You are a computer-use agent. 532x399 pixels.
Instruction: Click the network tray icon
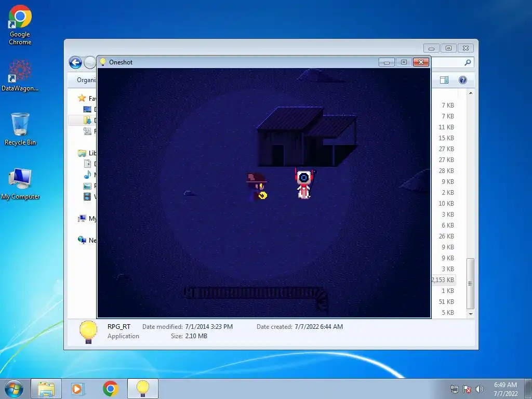[454, 389]
